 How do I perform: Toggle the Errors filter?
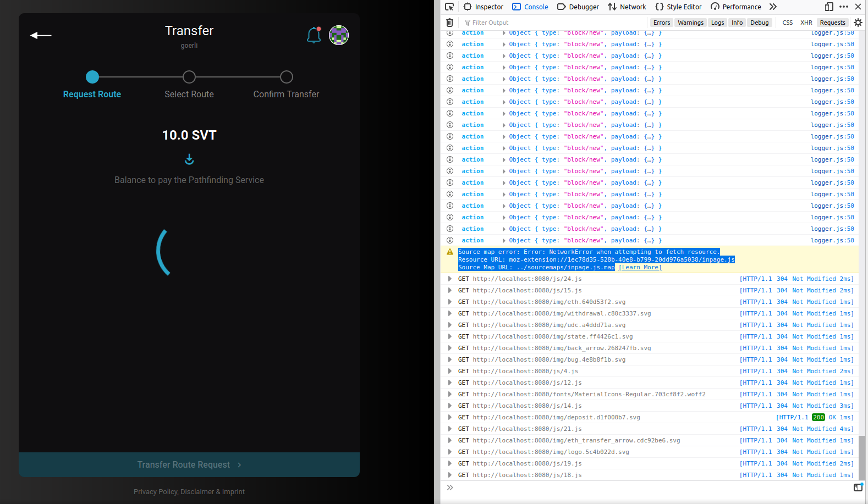point(662,23)
